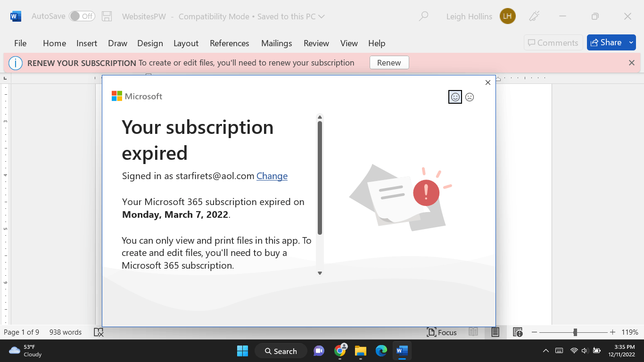This screenshot has width=644, height=362.
Task: Open Microsoft Teams from the taskbar
Action: coord(319,351)
